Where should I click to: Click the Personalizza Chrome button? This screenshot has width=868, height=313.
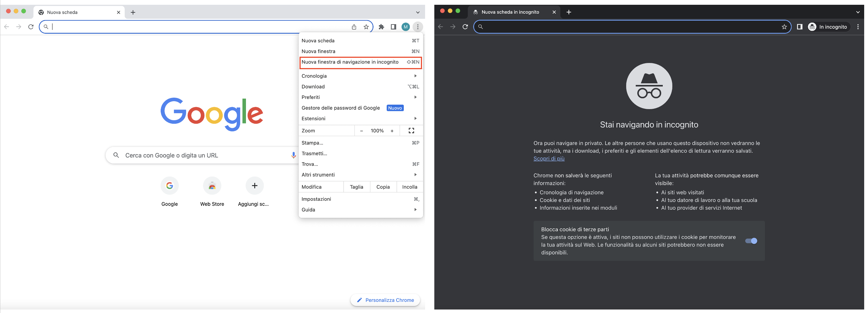pos(385,300)
